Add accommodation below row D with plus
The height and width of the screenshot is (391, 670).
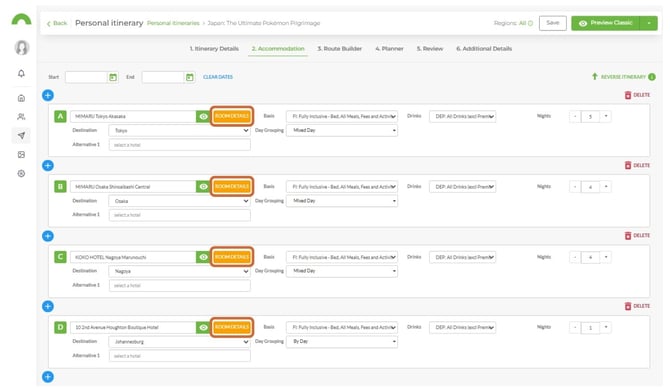click(48, 377)
